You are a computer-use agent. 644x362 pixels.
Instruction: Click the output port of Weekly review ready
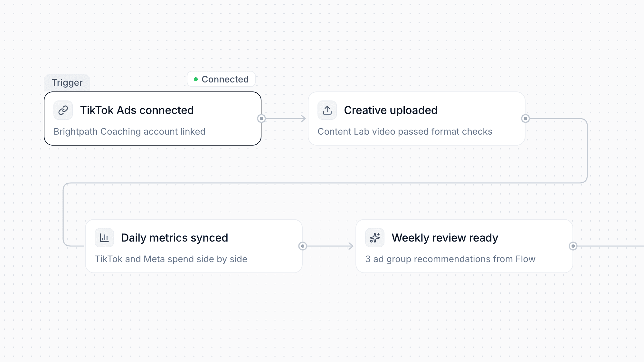pyautogui.click(x=573, y=246)
